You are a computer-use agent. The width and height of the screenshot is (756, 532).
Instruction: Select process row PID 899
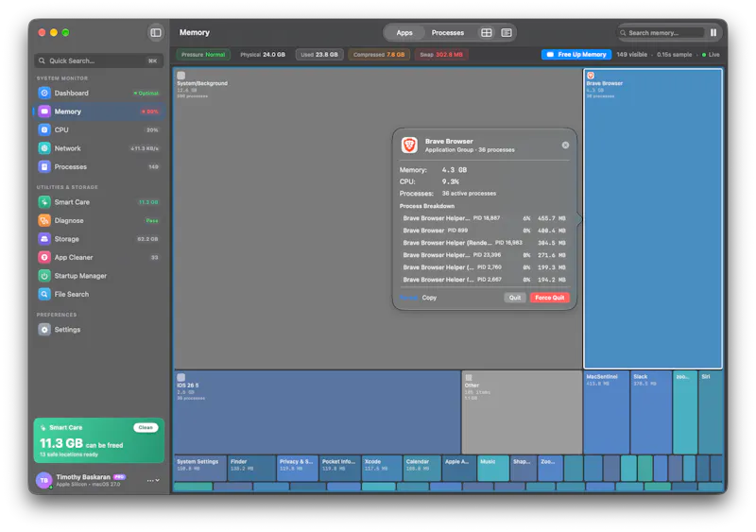(484, 231)
